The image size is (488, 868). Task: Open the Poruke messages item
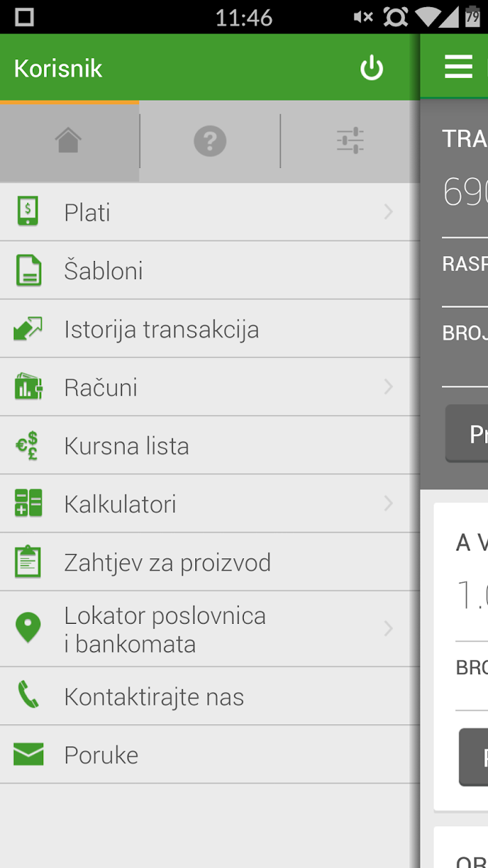[210, 755]
